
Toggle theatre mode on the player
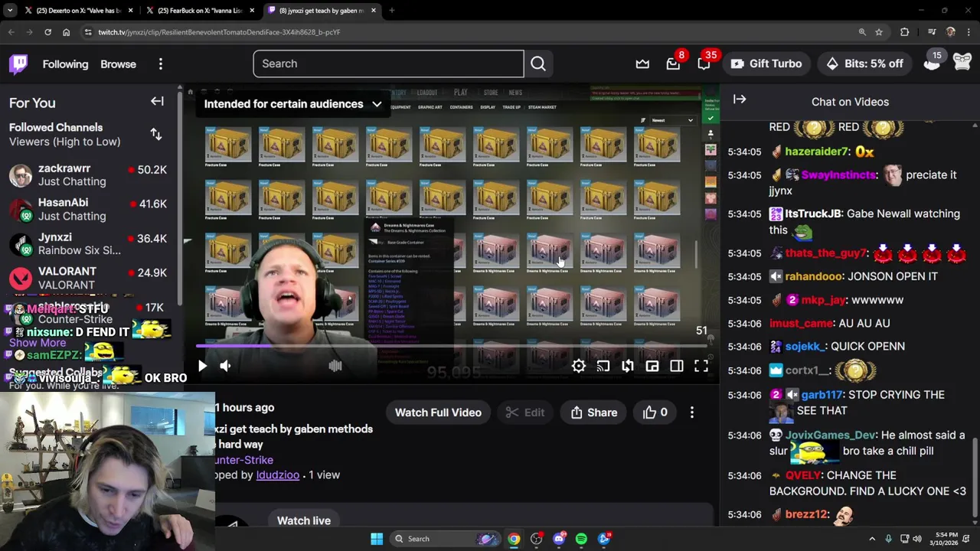677,367
